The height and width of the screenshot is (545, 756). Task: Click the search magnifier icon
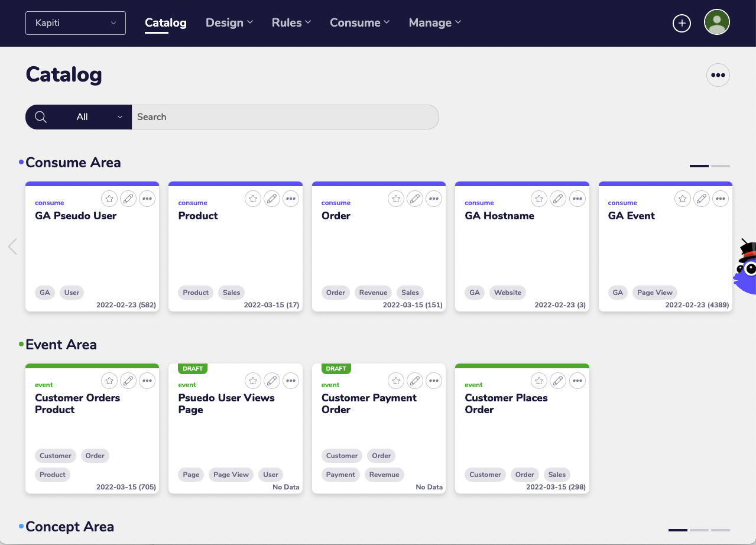40,116
